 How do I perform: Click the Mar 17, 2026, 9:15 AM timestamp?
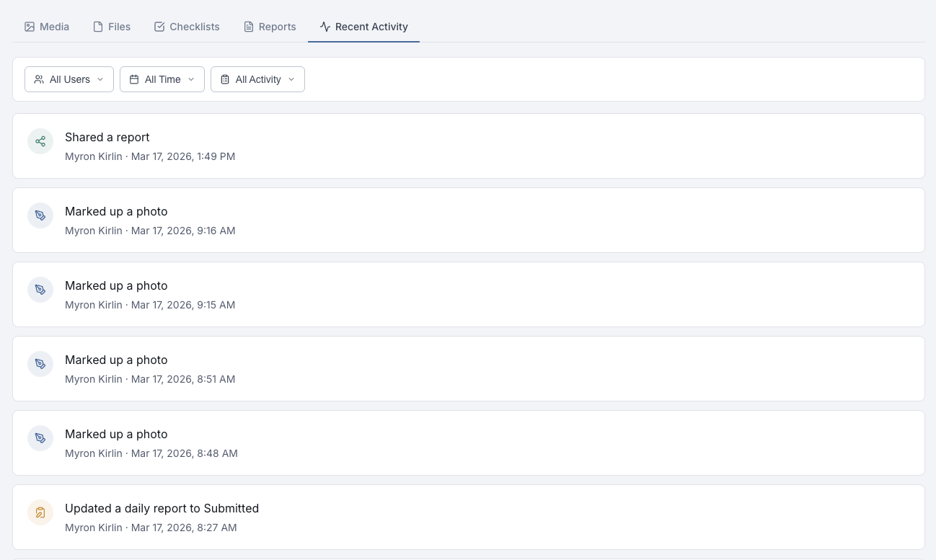point(183,305)
